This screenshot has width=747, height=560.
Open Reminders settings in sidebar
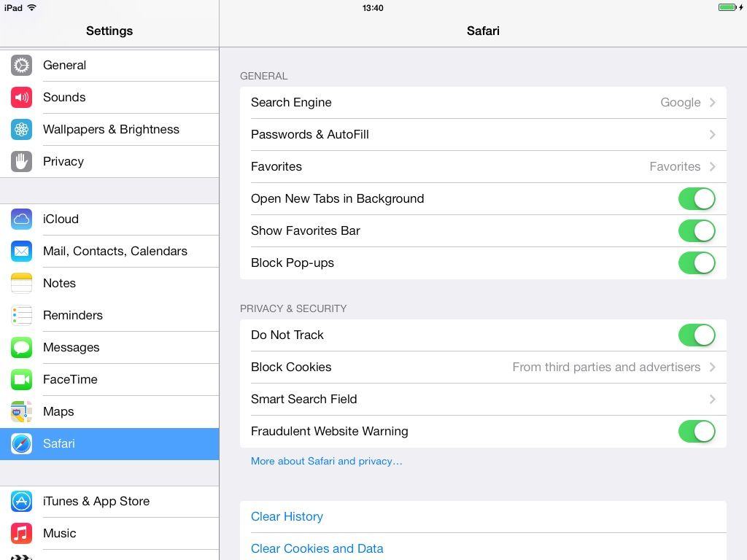[73, 315]
